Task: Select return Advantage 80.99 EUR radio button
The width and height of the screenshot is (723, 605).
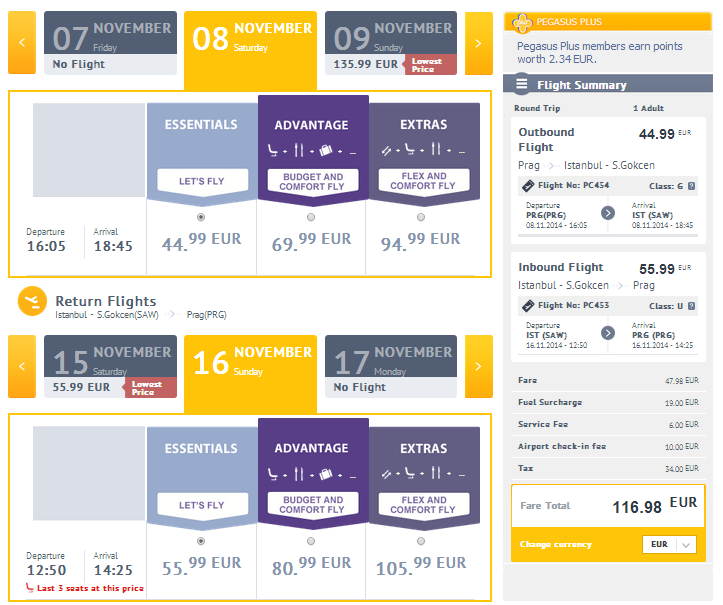Action: [x=311, y=541]
